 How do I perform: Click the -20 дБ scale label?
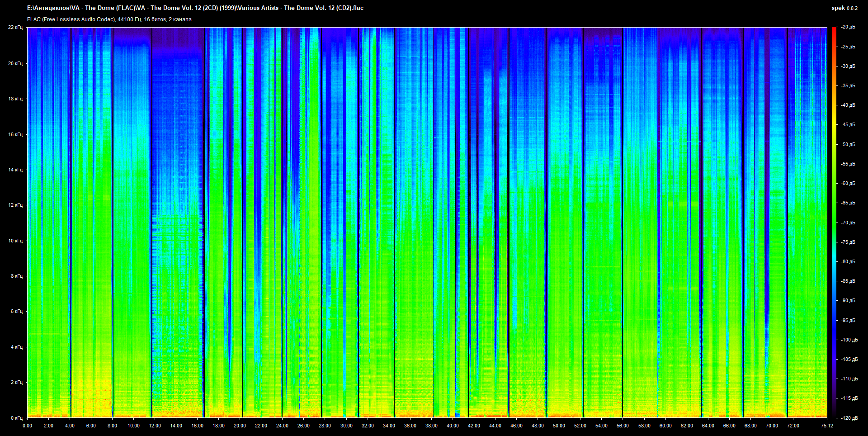click(x=848, y=27)
